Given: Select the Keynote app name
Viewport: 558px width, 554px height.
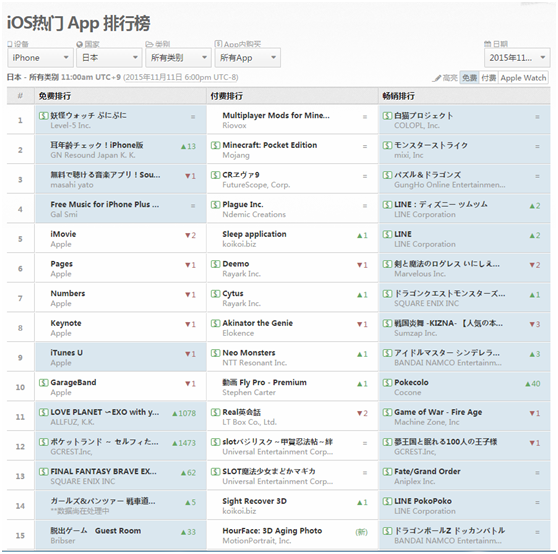Looking at the screenshot, I should pos(66,323).
